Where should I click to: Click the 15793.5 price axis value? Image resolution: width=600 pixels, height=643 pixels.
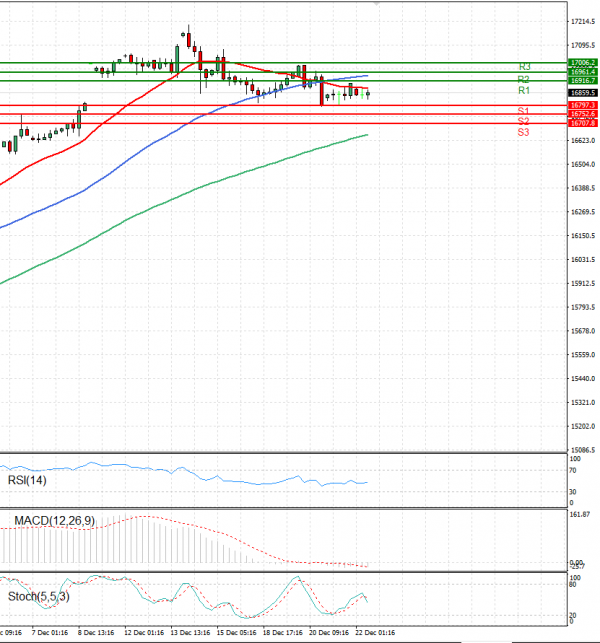[x=583, y=307]
